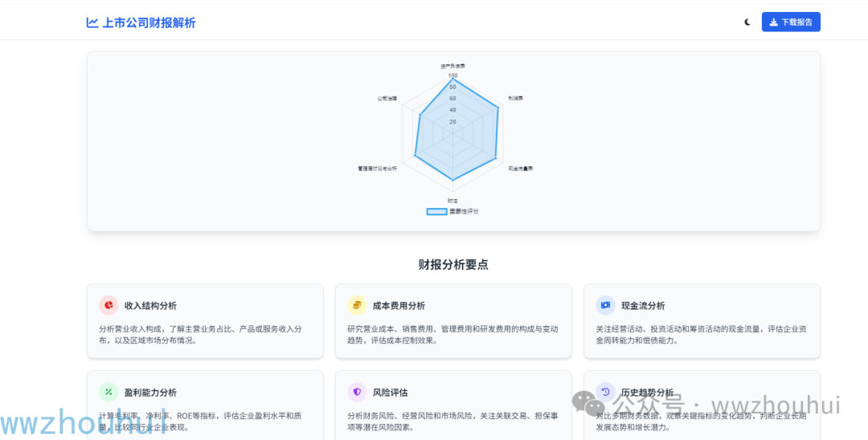Screen dimensions: 868x440
Task: Click the shield icon of 风险评估
Action: [357, 392]
